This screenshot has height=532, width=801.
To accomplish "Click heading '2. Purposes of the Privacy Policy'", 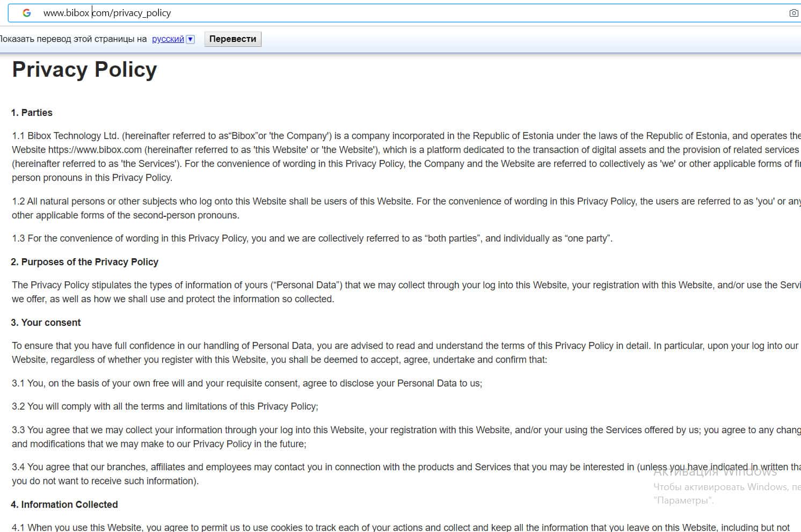I will 85,262.
